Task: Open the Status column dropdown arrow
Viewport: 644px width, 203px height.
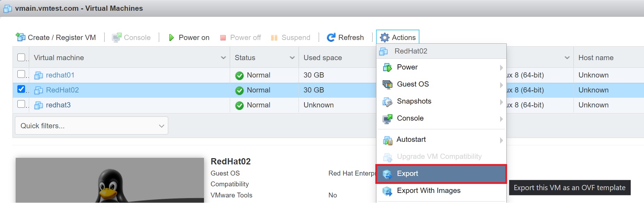Action: pos(292,58)
